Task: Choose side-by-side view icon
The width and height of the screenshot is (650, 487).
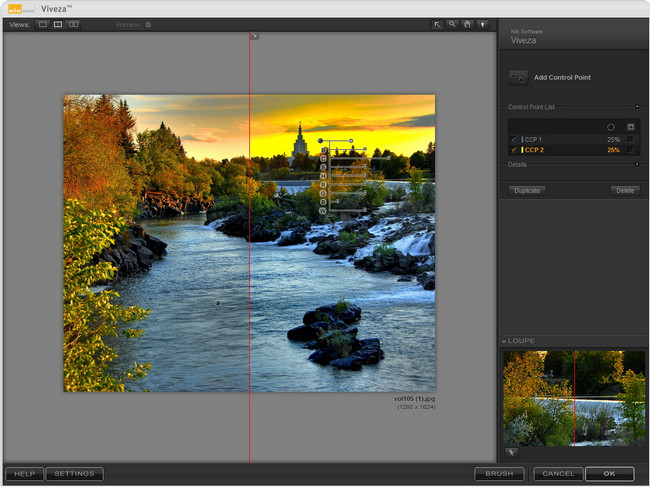Action: 74,24
